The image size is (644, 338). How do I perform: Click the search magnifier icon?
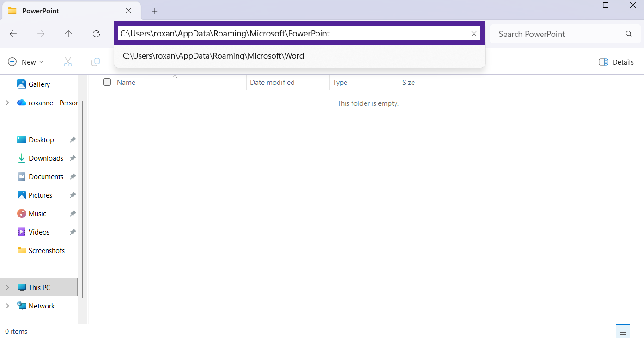point(629,34)
